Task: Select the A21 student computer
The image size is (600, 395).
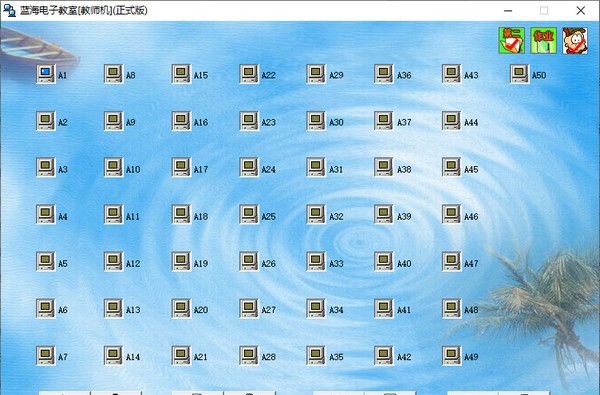Action: [181, 356]
